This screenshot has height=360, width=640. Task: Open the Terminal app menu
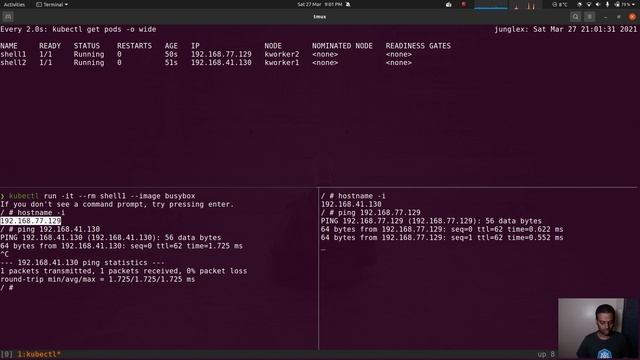point(52,4)
